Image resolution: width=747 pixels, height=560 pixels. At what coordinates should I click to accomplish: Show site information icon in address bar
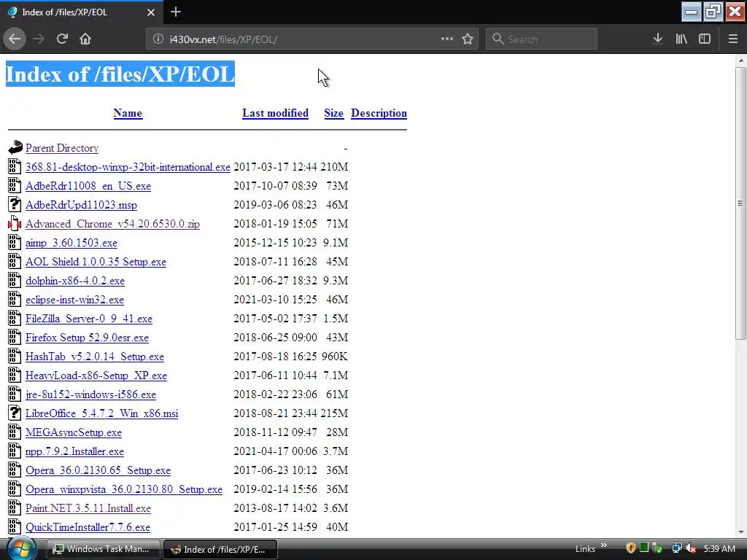coord(158,39)
